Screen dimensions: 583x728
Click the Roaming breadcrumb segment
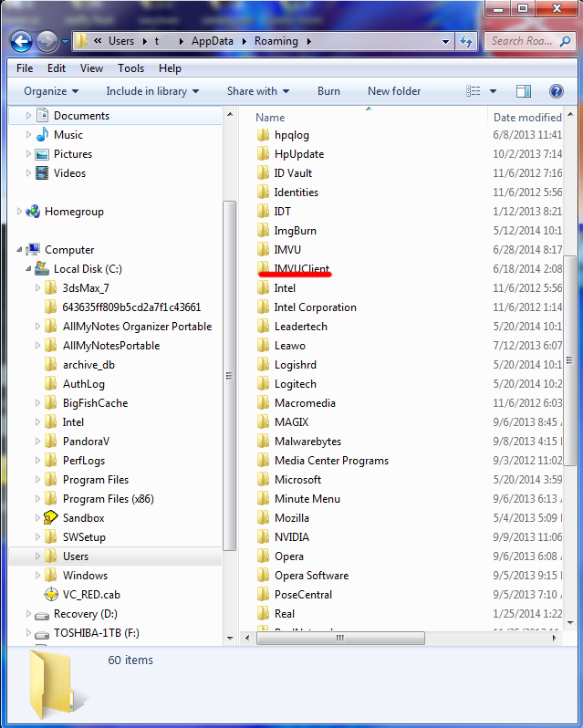click(x=276, y=41)
